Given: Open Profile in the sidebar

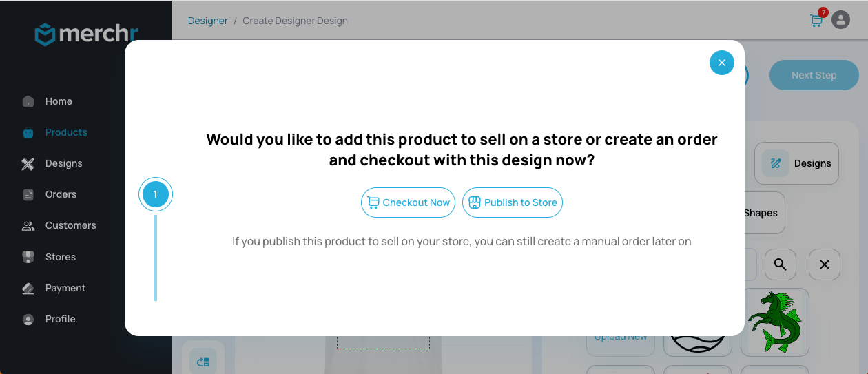Looking at the screenshot, I should pos(60,319).
